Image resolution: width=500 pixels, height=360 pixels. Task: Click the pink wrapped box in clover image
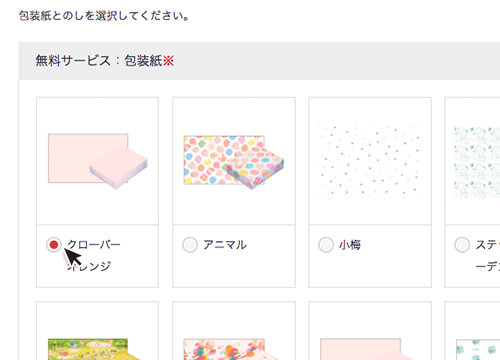[x=118, y=168]
